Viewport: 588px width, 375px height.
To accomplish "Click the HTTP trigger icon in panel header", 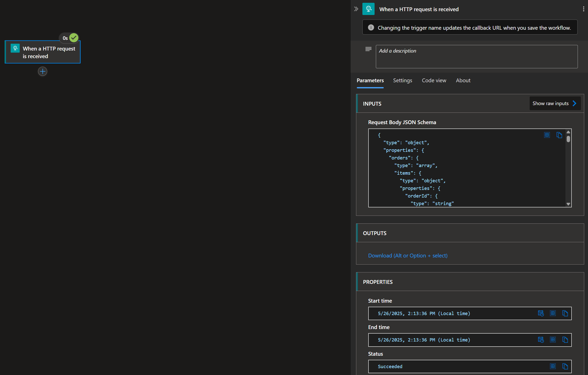I will pos(368,9).
